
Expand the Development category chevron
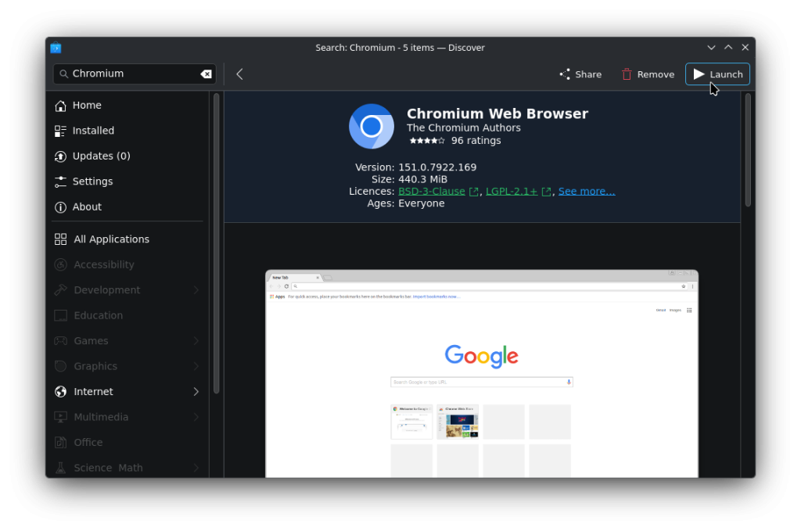click(x=196, y=290)
